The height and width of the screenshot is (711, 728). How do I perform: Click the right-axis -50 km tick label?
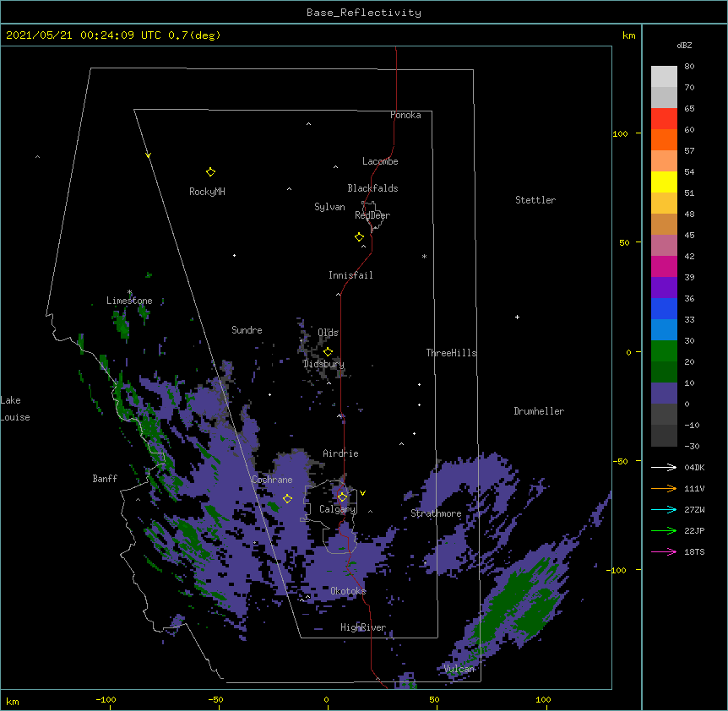pyautogui.click(x=620, y=461)
